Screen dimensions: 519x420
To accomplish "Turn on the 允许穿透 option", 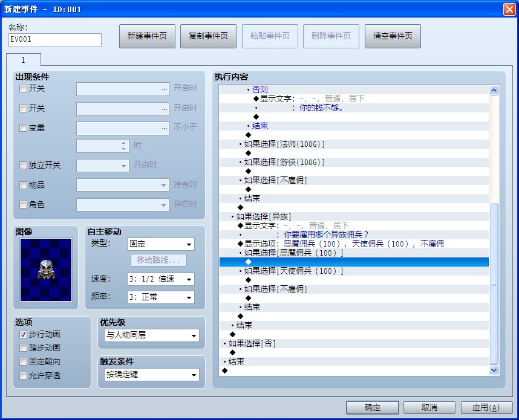I will pos(23,376).
